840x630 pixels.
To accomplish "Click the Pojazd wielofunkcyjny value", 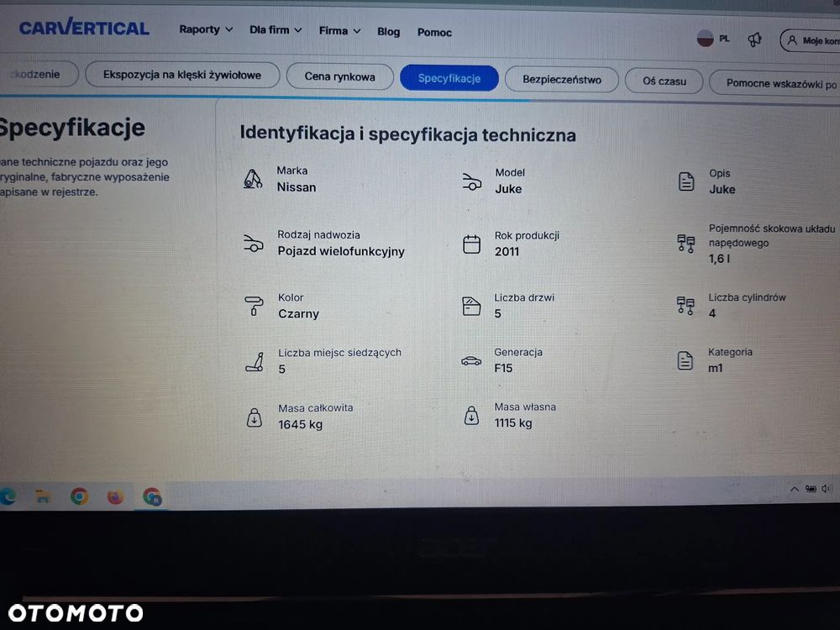I will [x=341, y=251].
